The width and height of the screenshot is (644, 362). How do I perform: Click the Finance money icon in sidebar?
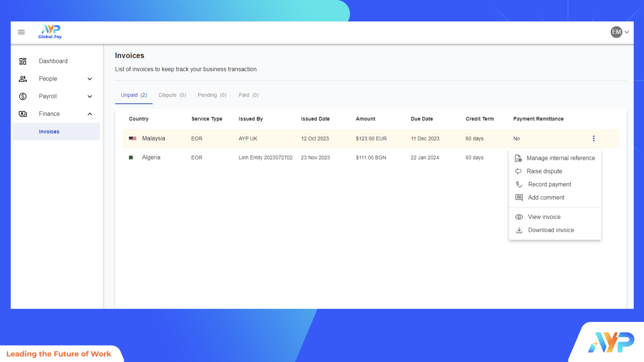pyautogui.click(x=23, y=114)
